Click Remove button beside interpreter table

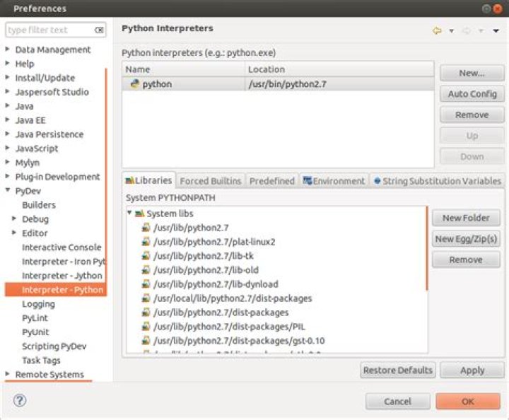(472, 115)
